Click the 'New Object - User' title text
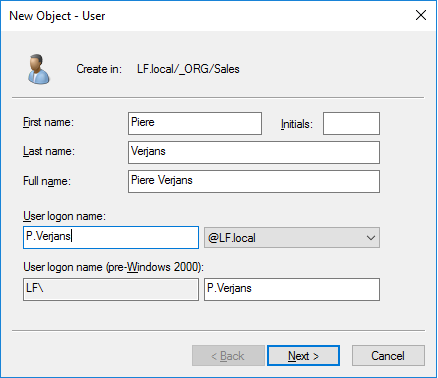The height and width of the screenshot is (378, 438). [57, 16]
